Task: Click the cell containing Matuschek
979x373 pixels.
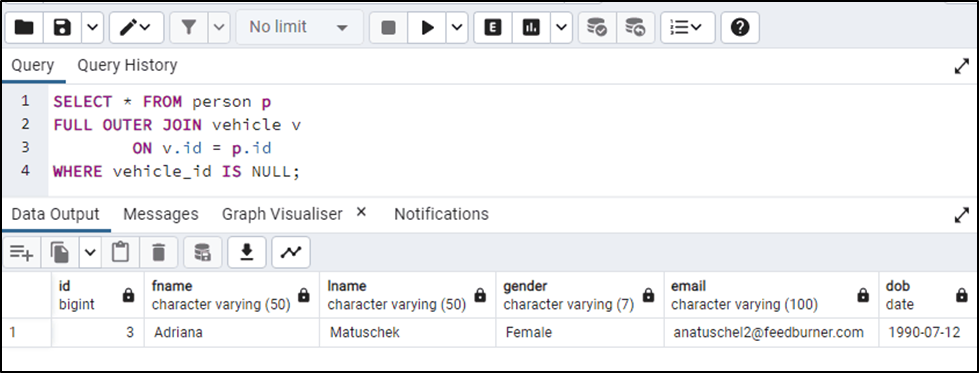Action: coord(408,332)
